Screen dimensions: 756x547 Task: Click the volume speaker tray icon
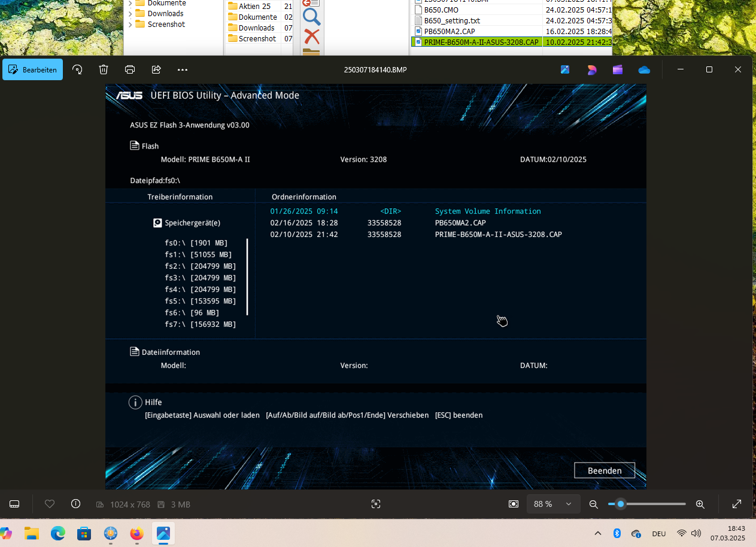click(696, 533)
